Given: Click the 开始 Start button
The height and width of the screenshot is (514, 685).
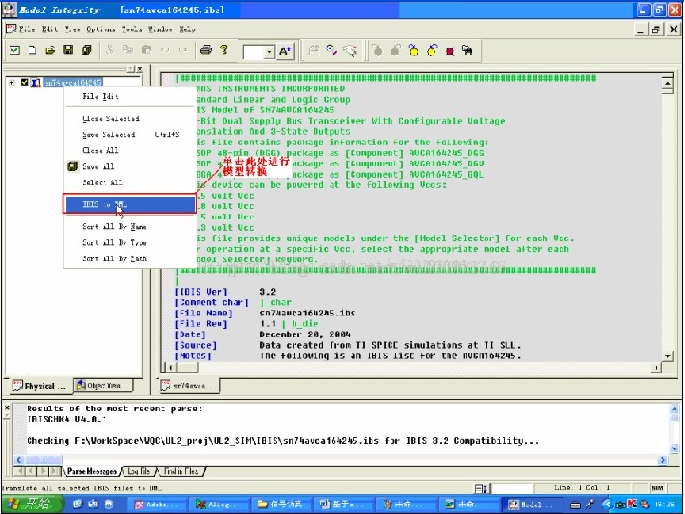Looking at the screenshot, I should pos(31,504).
